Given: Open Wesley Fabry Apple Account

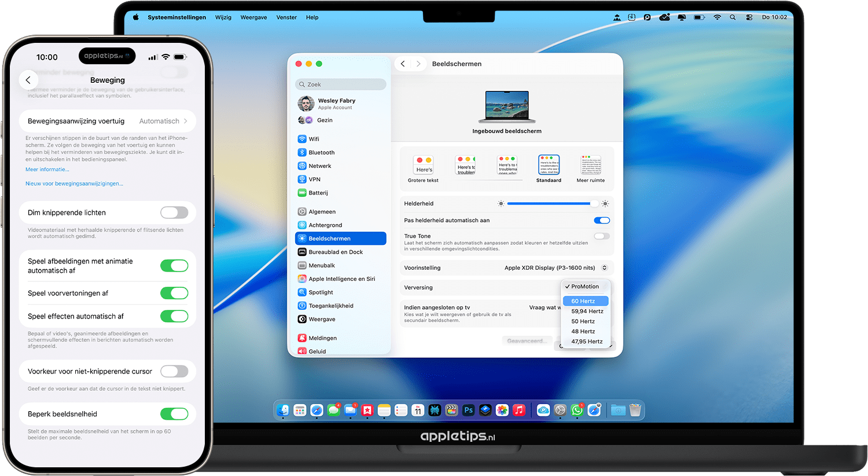Looking at the screenshot, I should click(x=340, y=104).
